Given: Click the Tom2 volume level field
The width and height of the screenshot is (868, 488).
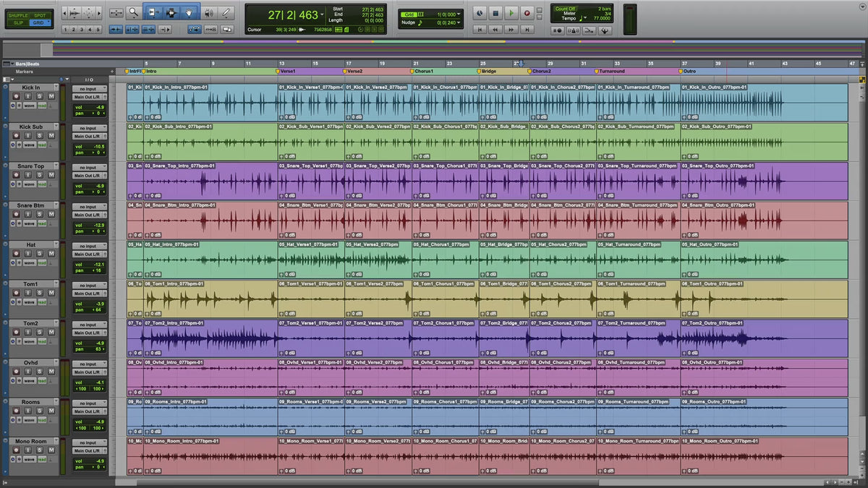Looking at the screenshot, I should [89, 343].
